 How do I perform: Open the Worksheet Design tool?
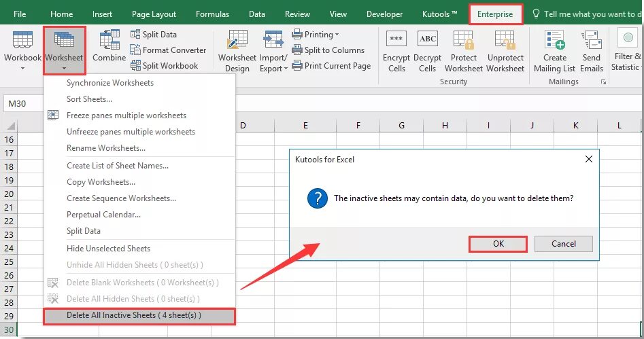point(237,52)
